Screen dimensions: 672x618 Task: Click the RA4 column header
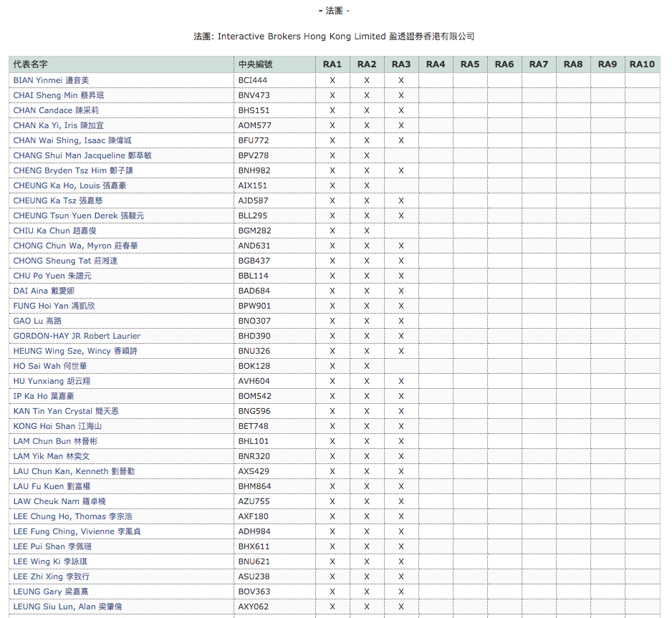click(x=436, y=64)
